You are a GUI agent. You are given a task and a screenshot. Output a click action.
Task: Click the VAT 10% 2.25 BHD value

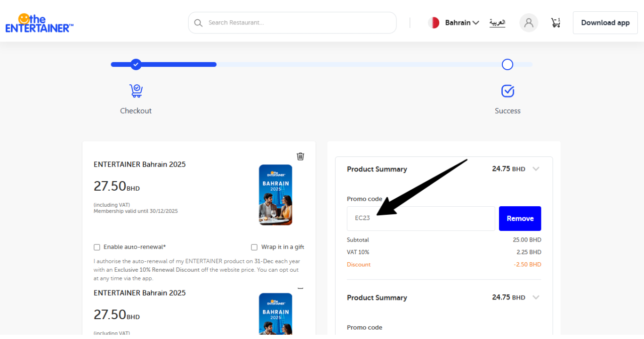click(x=529, y=252)
